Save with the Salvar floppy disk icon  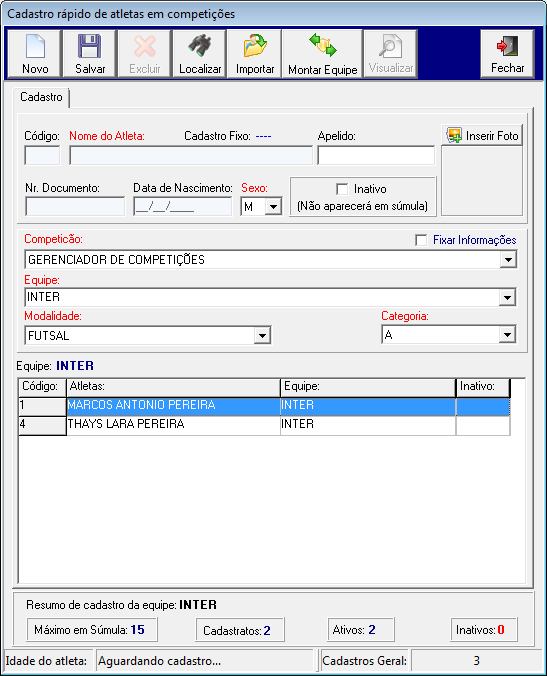pos(90,46)
